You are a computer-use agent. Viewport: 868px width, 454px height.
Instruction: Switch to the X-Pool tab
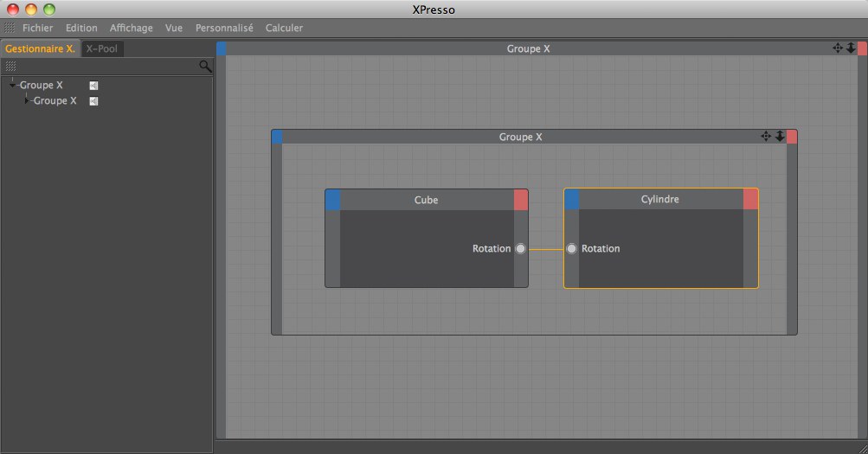tap(102, 48)
